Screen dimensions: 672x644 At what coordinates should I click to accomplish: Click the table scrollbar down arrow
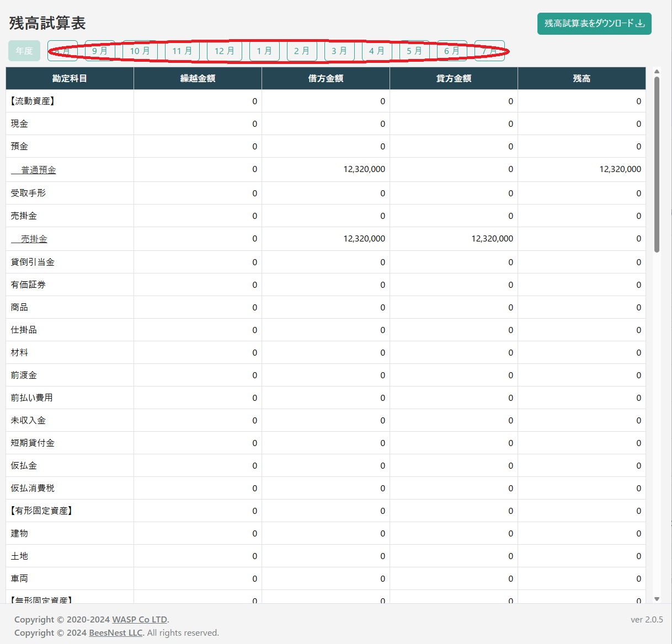(x=657, y=598)
